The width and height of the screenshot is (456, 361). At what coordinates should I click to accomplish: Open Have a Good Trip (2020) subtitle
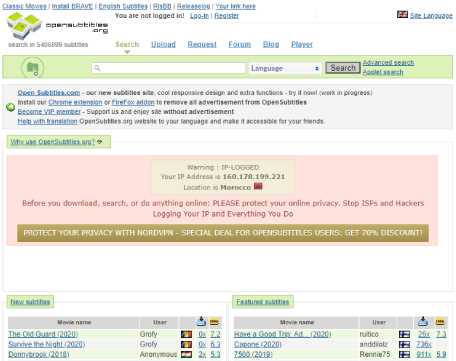[283, 334]
